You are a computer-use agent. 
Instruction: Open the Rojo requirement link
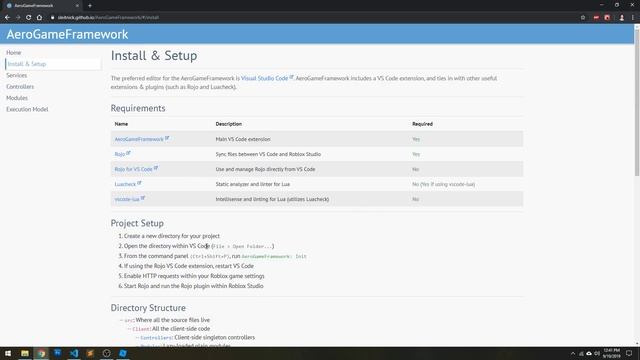120,154
